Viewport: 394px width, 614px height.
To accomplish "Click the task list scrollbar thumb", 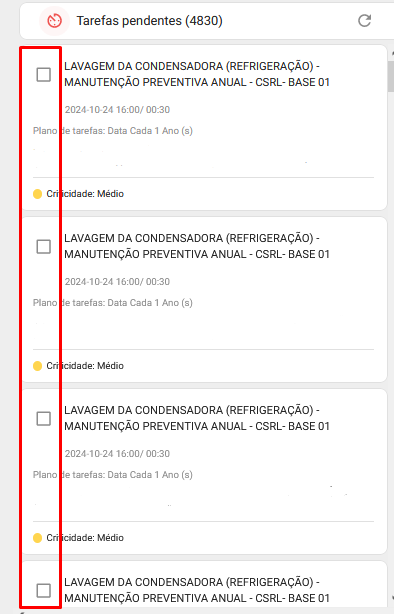I will pos(391,76).
